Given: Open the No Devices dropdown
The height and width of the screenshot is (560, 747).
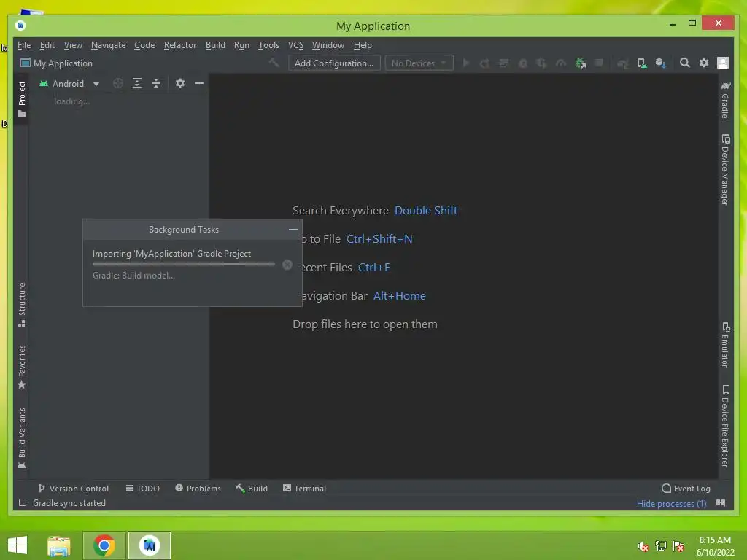Looking at the screenshot, I should [419, 63].
